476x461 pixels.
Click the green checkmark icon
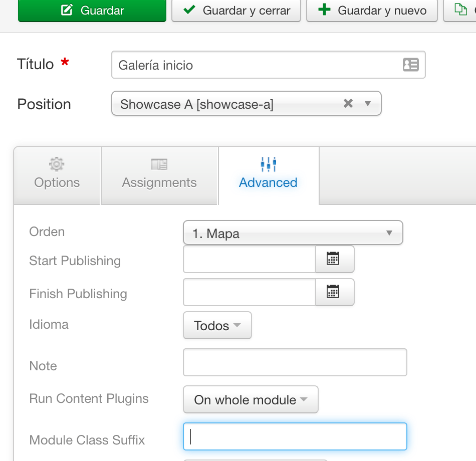click(x=189, y=10)
